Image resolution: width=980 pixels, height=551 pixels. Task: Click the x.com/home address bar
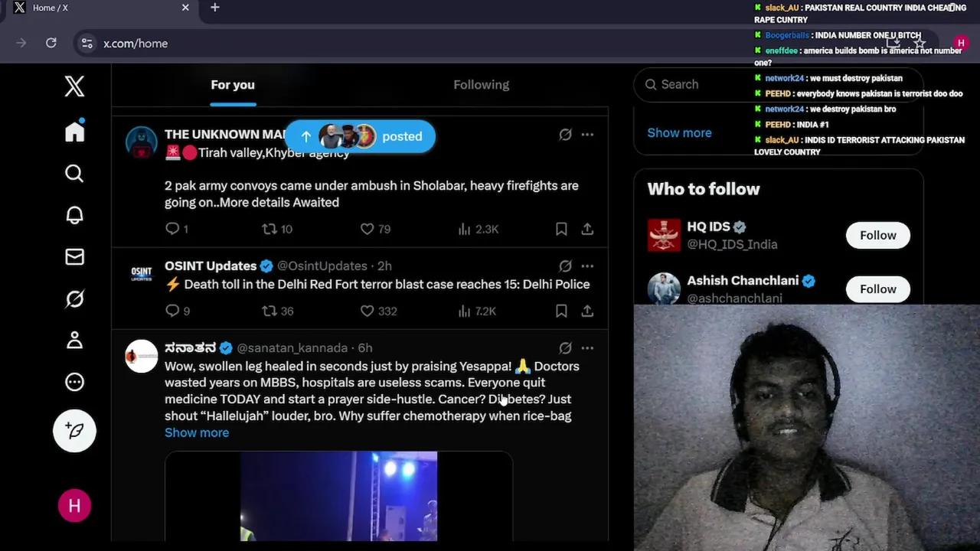point(136,44)
